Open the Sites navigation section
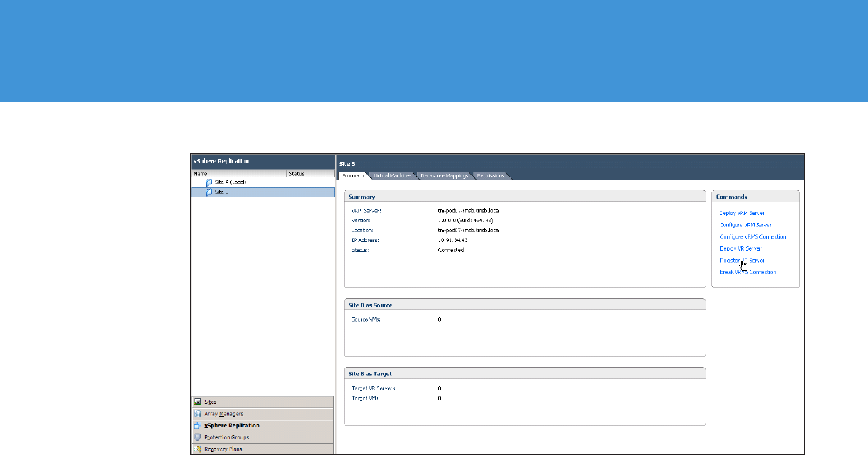This screenshot has height=455, width=868. (x=263, y=402)
